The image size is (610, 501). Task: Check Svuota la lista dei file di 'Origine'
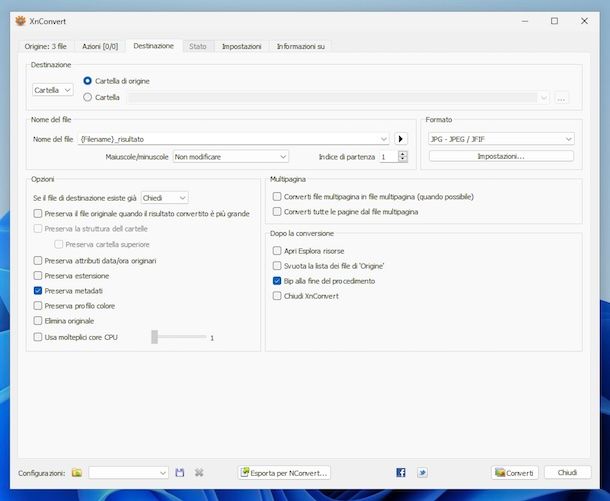[x=277, y=266]
